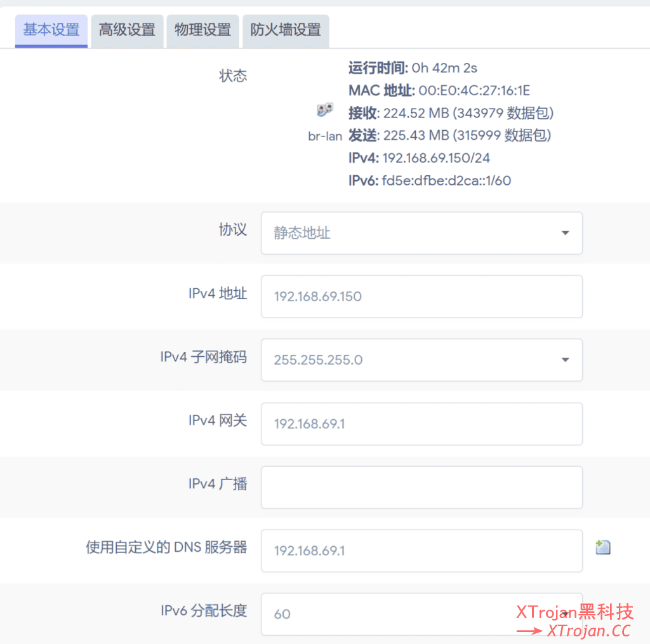Click the green add DNS server icon
This screenshot has width=650, height=644.
603,546
